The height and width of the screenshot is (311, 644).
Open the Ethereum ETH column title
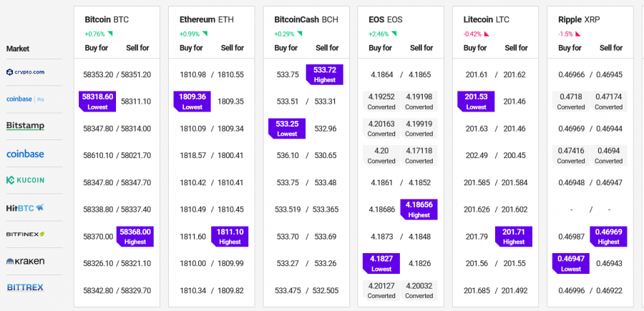(205, 20)
